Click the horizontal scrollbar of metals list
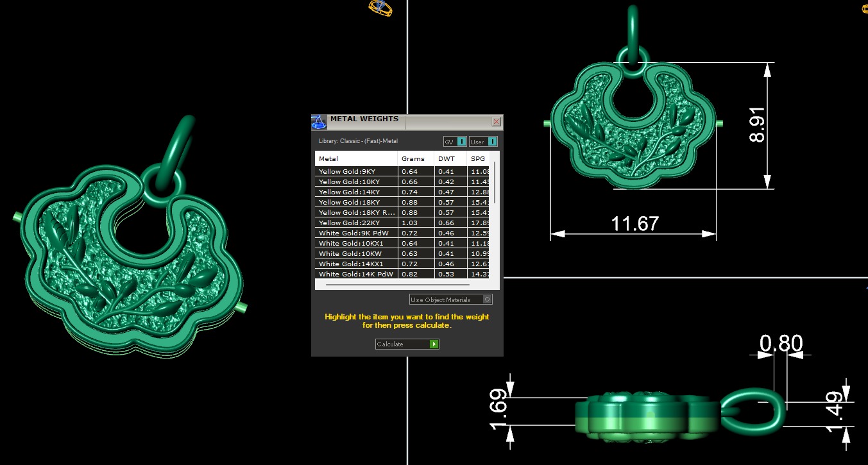 point(398,284)
